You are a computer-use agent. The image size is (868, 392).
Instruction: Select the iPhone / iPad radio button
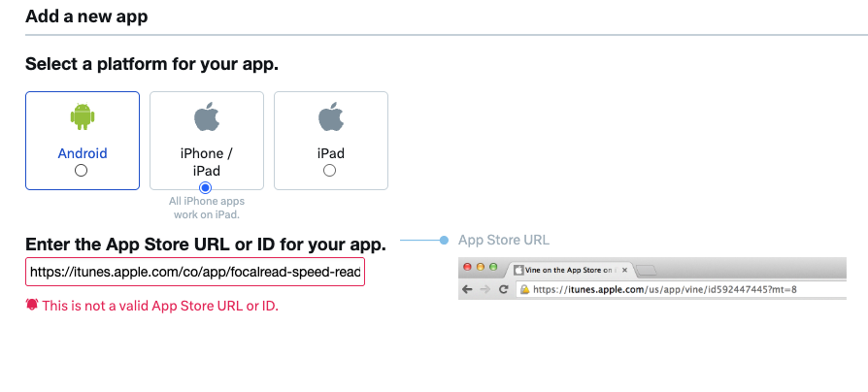click(x=206, y=187)
